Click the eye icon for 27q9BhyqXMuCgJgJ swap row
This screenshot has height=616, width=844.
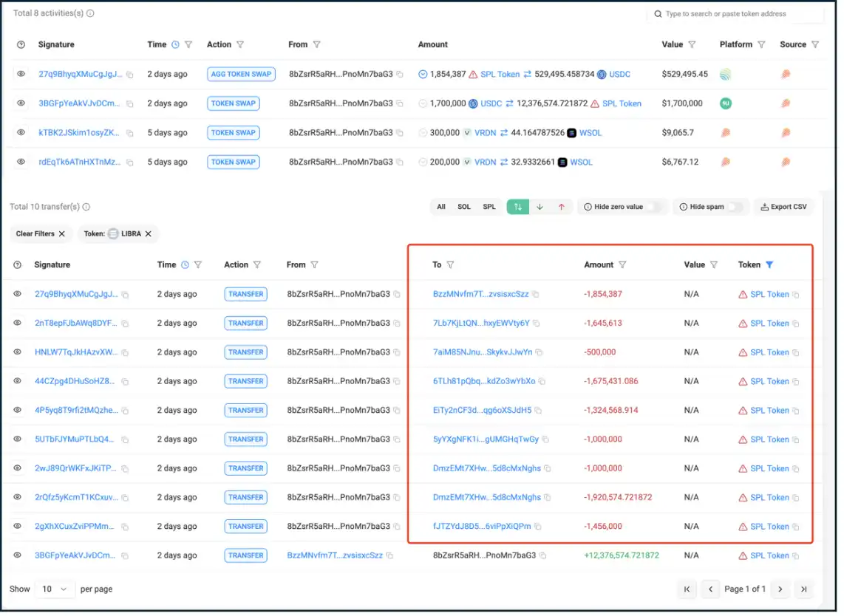21,74
